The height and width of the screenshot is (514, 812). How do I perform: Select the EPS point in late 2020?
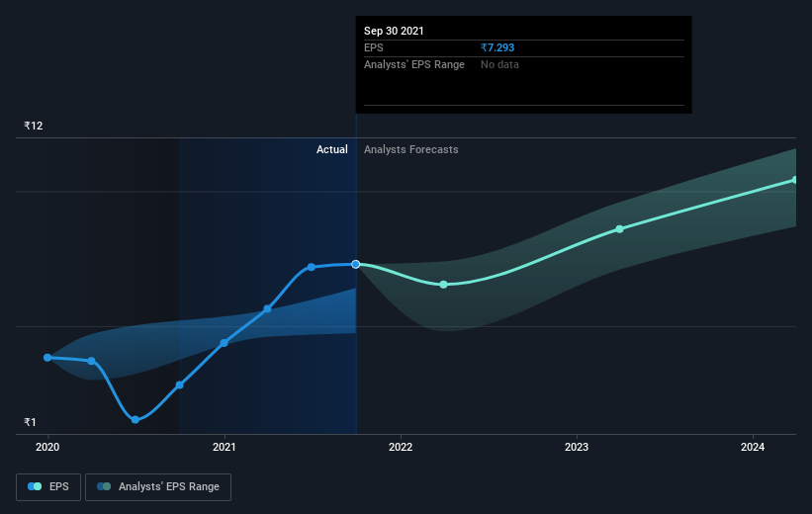click(x=180, y=385)
